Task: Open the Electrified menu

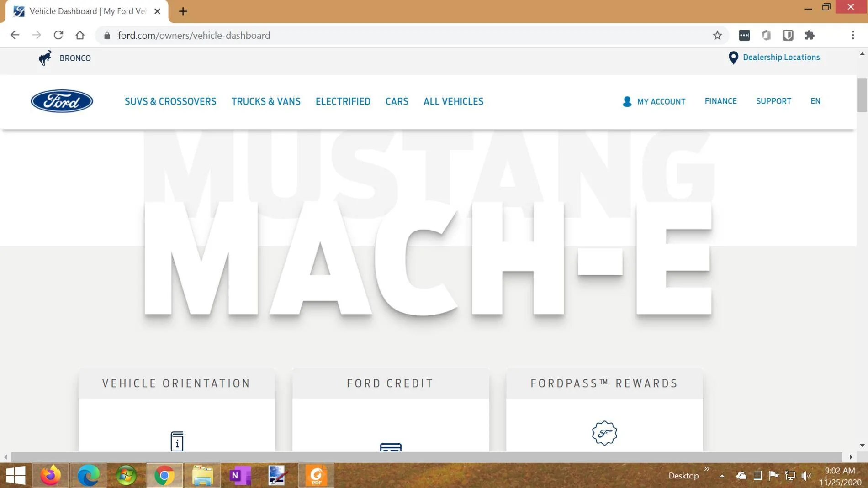Action: [343, 101]
